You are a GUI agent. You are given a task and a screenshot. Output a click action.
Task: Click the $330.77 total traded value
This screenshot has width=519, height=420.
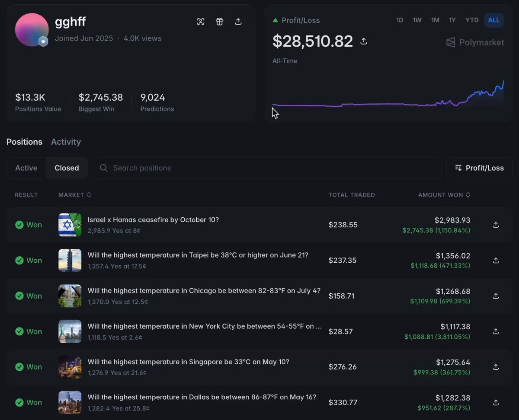click(343, 402)
